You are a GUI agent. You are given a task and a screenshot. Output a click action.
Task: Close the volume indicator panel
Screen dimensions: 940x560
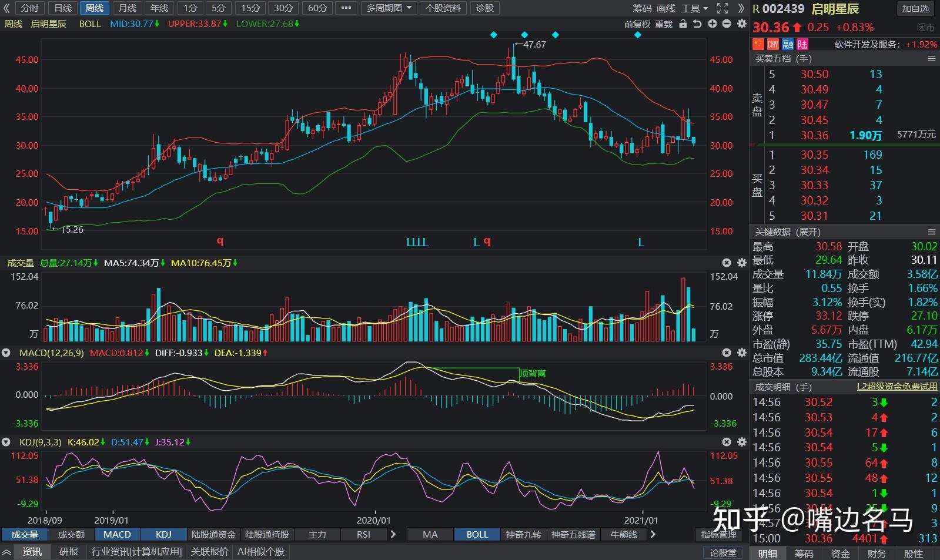(x=727, y=263)
